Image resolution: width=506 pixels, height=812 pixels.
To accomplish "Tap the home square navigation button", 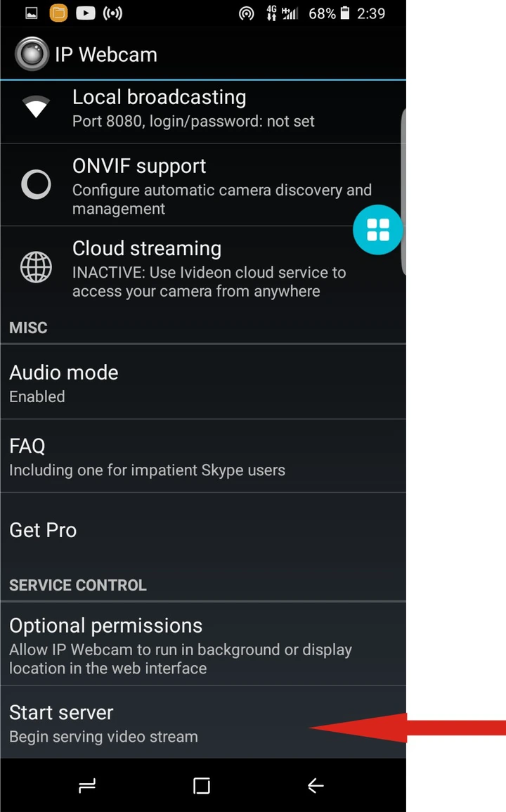I will [202, 785].
